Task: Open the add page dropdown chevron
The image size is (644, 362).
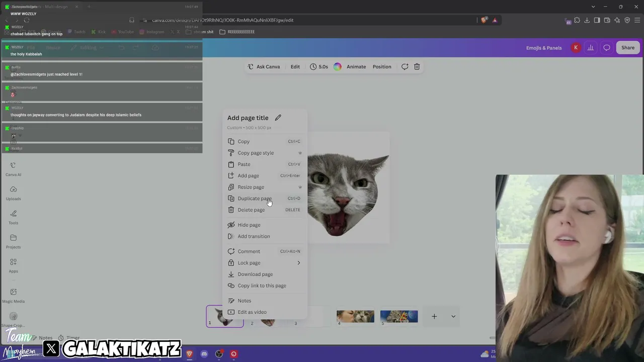Action: click(453, 316)
